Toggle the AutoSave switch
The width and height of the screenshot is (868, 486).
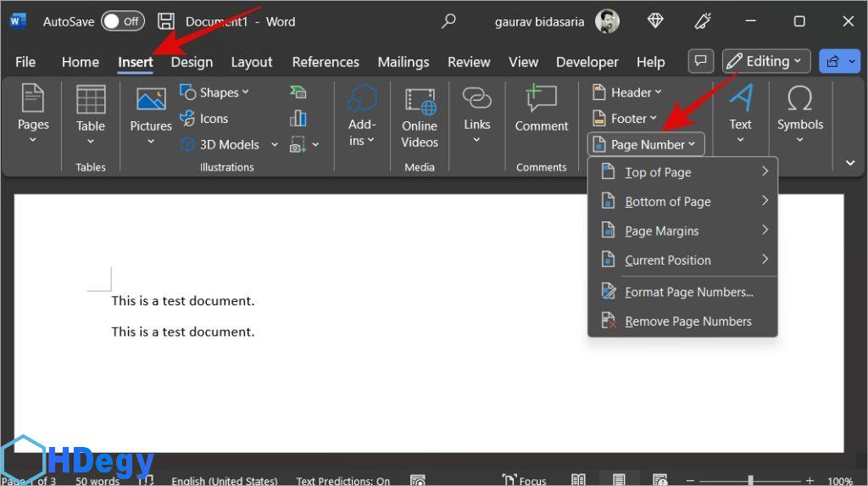tap(123, 21)
